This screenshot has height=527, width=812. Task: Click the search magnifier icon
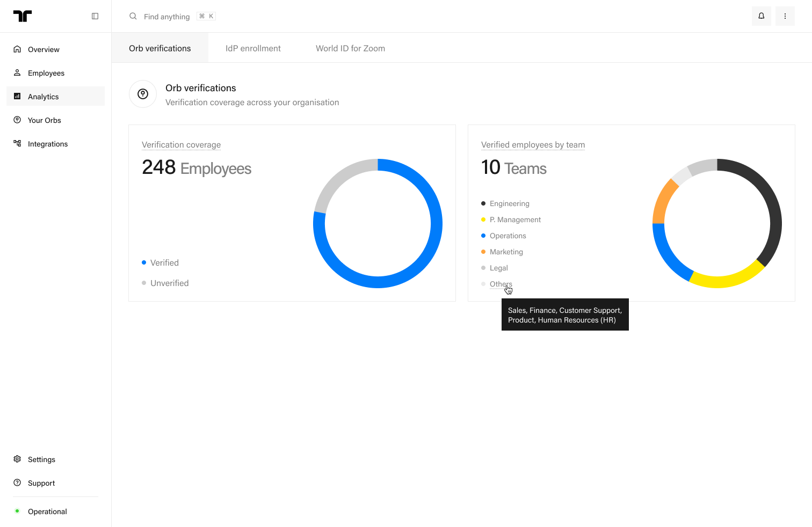[x=133, y=16]
